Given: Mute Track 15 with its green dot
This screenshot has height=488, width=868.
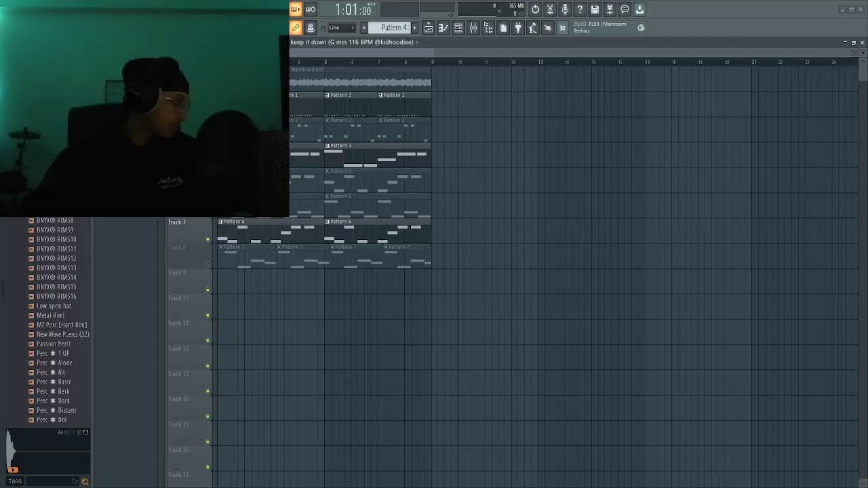Looking at the screenshot, I should tap(208, 442).
